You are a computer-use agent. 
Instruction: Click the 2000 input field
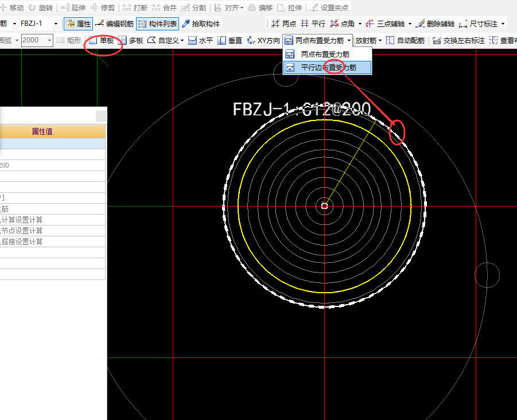point(34,40)
